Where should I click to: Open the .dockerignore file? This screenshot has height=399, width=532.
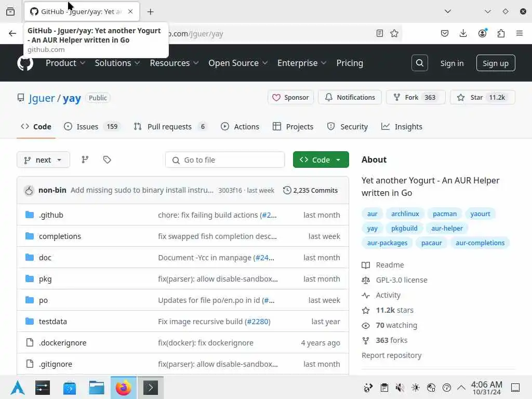pos(62,343)
